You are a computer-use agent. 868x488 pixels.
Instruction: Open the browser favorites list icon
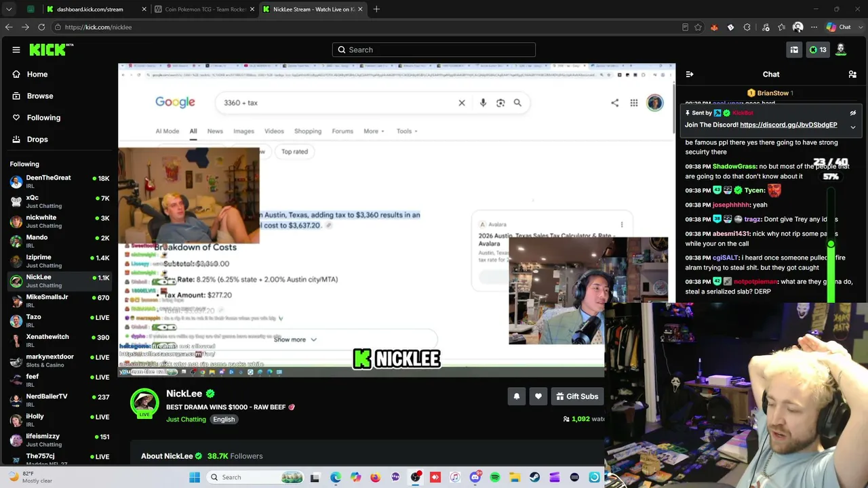(782, 27)
